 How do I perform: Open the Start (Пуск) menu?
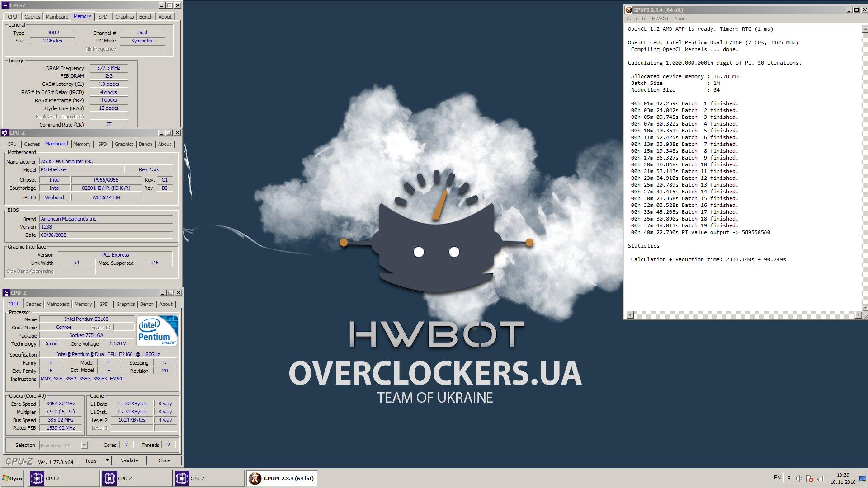point(12,478)
